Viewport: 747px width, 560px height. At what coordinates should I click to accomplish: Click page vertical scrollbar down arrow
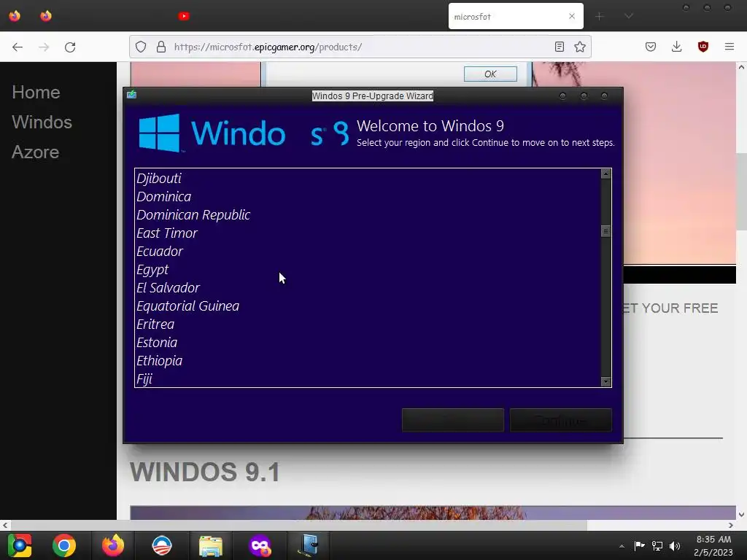pos(741,514)
